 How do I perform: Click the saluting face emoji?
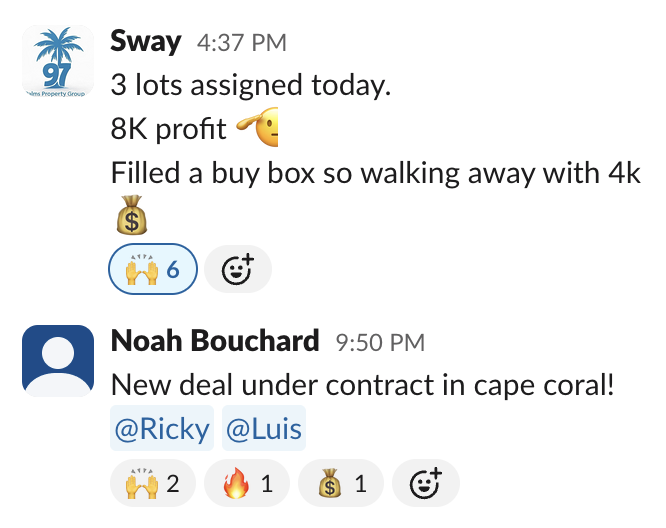(x=257, y=127)
